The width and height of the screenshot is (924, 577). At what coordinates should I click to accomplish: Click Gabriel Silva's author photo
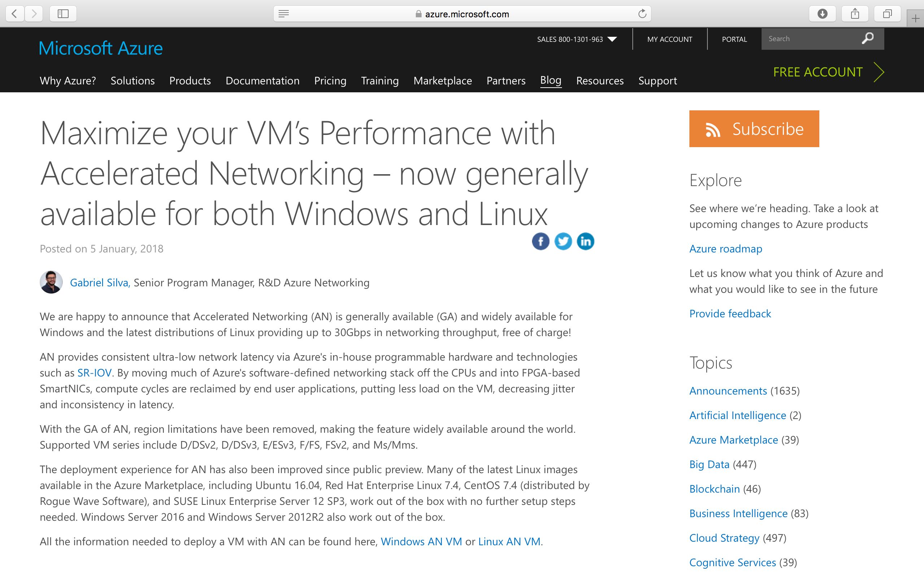[x=51, y=282]
